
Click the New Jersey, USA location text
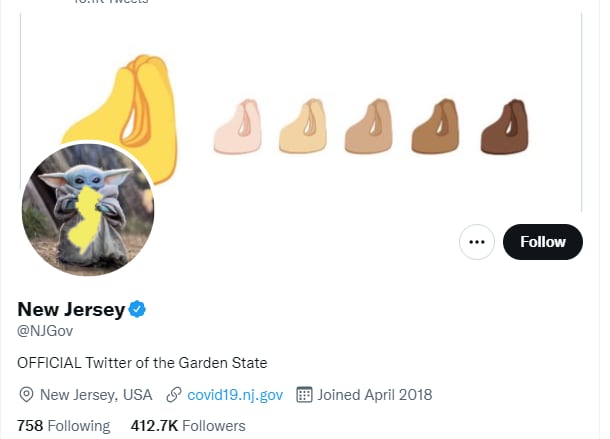pos(96,395)
